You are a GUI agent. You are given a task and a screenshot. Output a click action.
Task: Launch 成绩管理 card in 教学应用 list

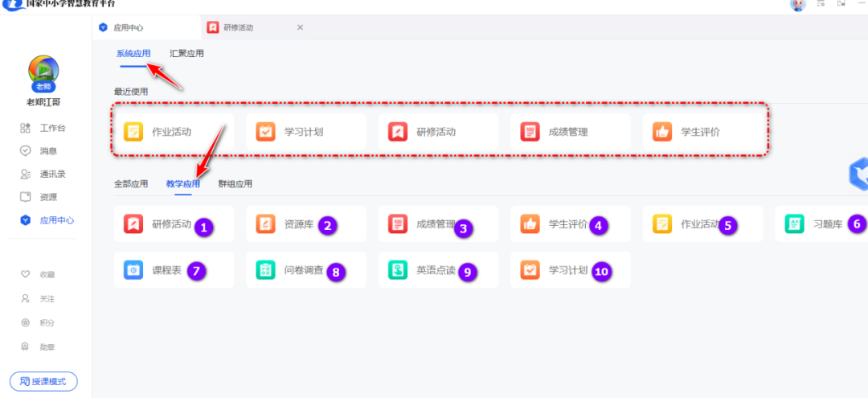coord(439,224)
